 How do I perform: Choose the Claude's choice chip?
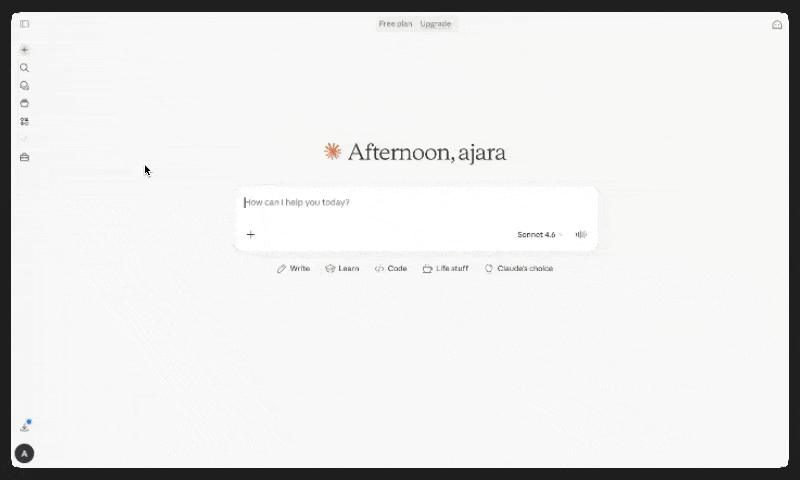click(x=519, y=268)
